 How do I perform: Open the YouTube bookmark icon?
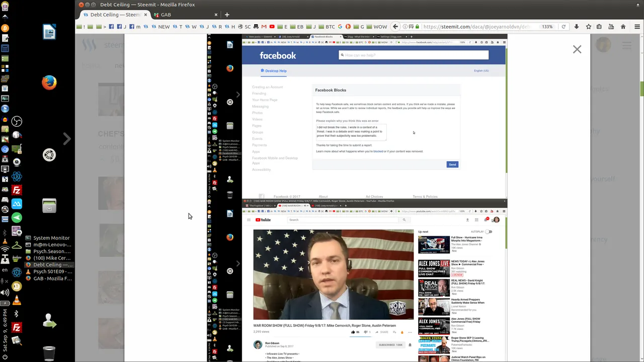272,27
